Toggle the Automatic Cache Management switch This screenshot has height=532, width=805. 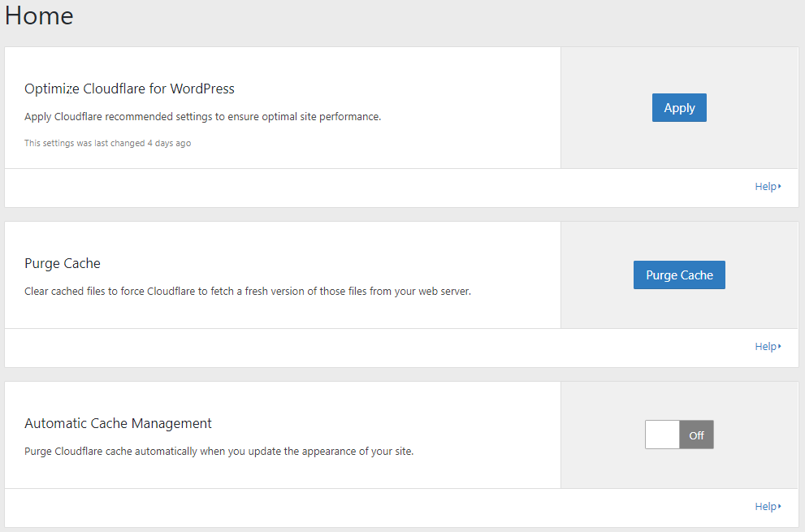click(679, 435)
